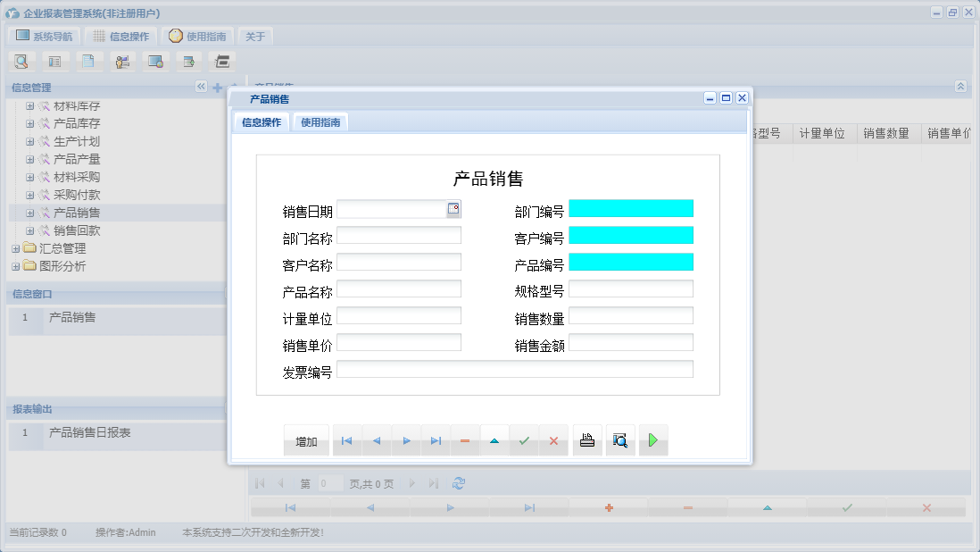
Task: Click the 发票编号 input field
Action: pos(515,368)
